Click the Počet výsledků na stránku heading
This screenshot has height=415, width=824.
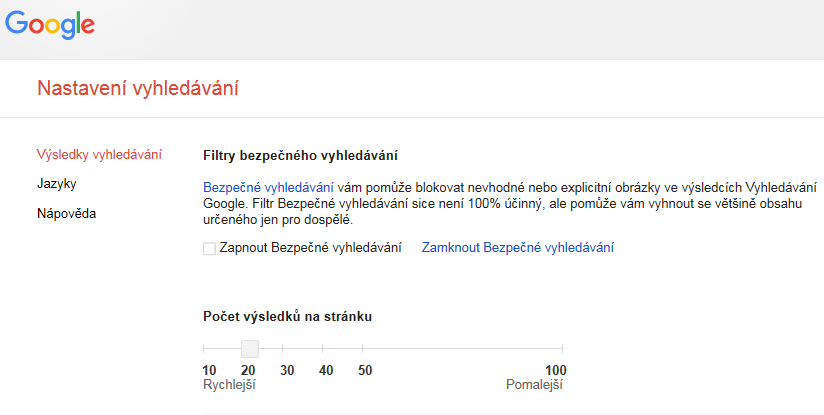(287, 317)
